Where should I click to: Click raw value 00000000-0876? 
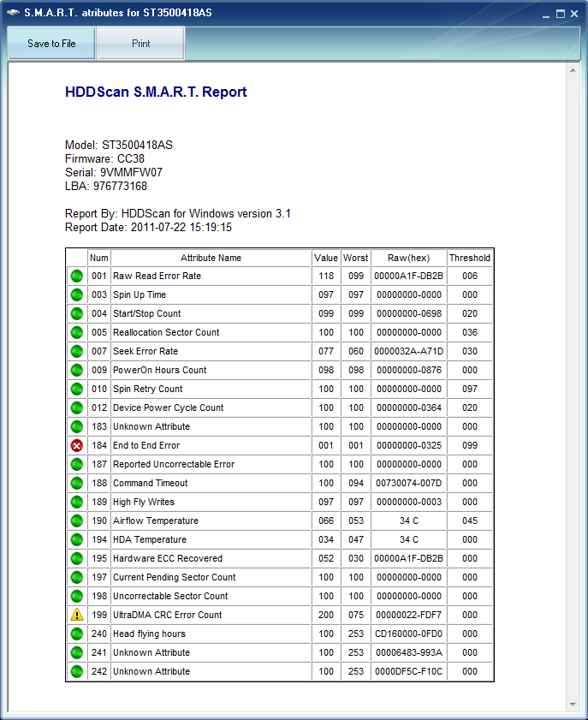(409, 370)
